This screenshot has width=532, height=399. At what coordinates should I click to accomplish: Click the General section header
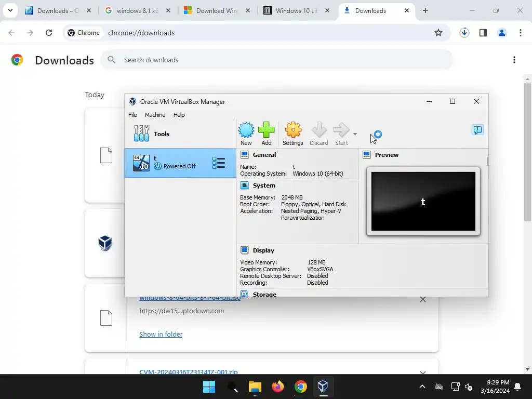pos(264,155)
